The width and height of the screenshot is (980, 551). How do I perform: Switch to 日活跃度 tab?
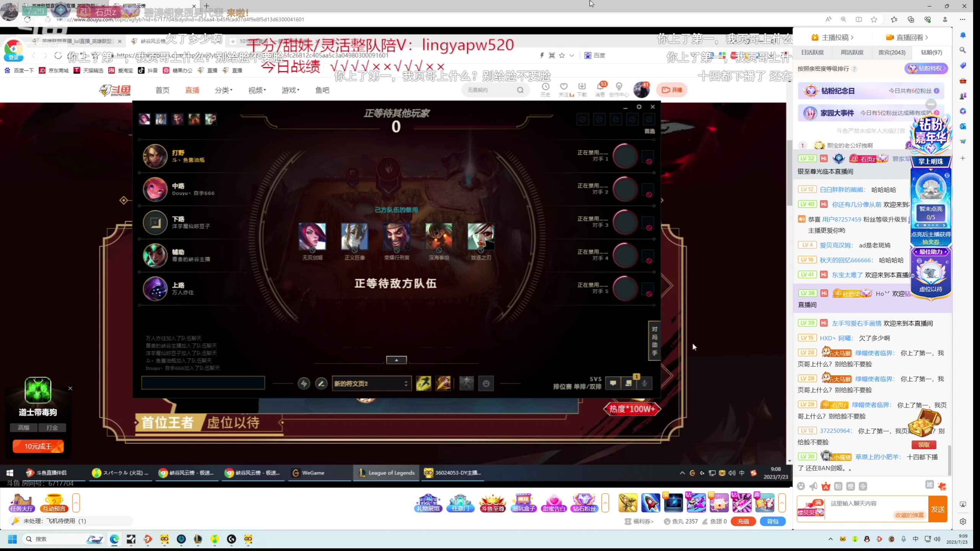pyautogui.click(x=813, y=52)
